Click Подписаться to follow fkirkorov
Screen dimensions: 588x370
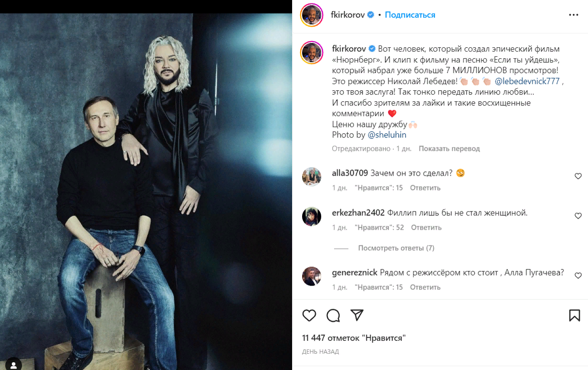(x=410, y=15)
